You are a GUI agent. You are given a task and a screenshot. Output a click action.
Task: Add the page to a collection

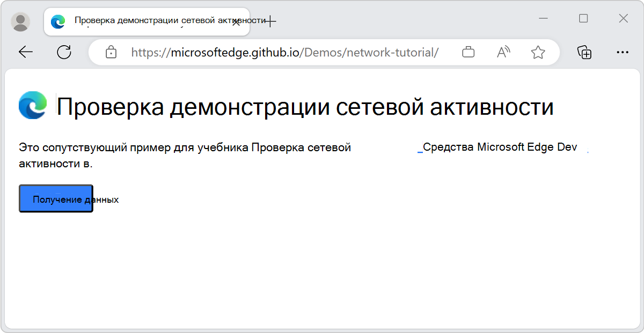585,52
